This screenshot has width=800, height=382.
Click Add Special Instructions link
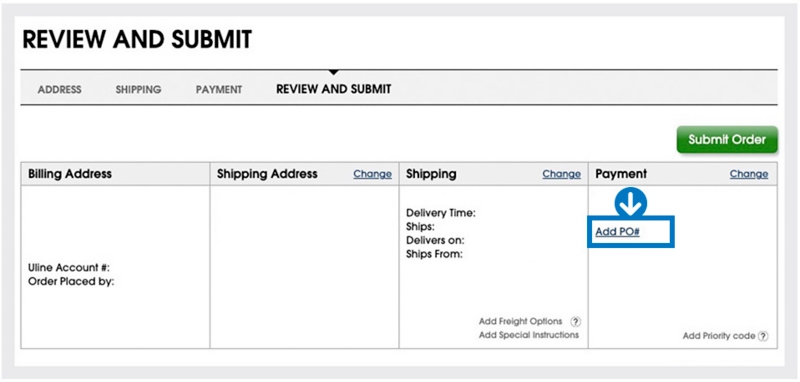pyautogui.click(x=529, y=335)
